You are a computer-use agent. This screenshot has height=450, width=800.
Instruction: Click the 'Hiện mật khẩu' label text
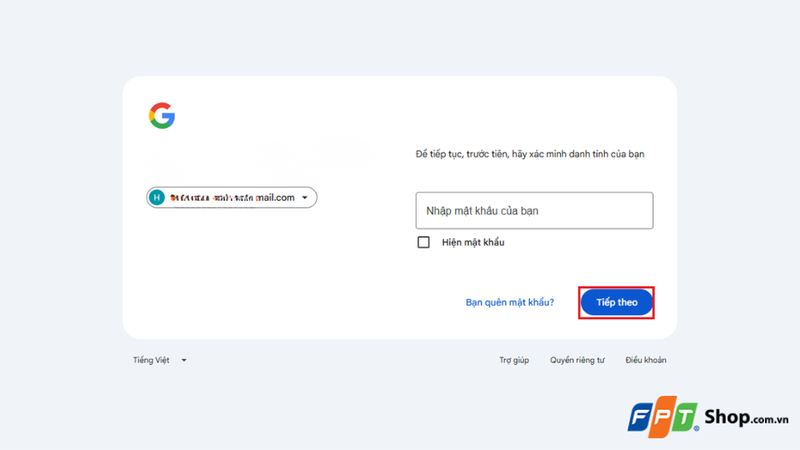(x=473, y=242)
